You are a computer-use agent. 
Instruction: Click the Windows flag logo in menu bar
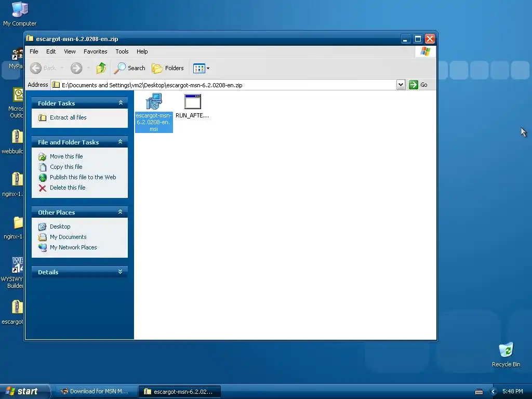pyautogui.click(x=425, y=51)
